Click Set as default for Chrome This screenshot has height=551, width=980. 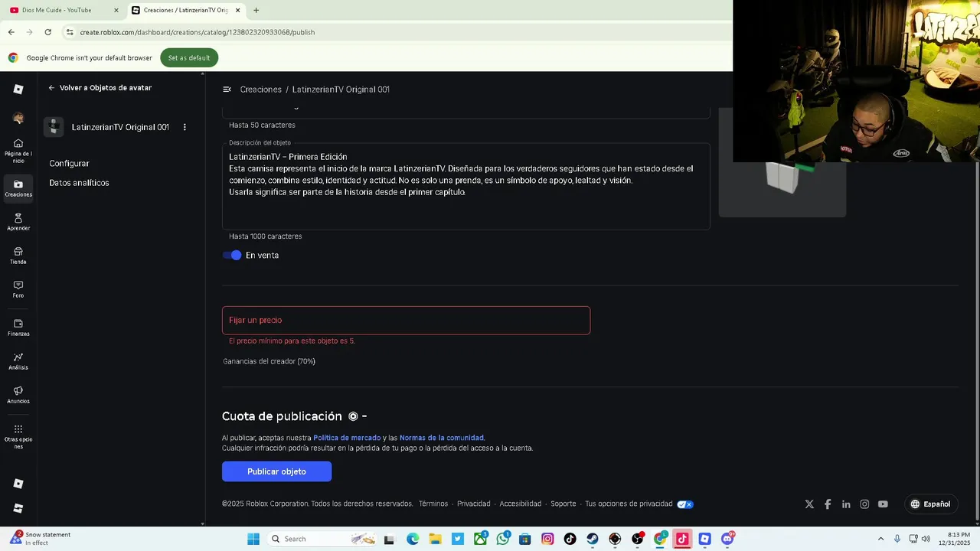pyautogui.click(x=189, y=58)
